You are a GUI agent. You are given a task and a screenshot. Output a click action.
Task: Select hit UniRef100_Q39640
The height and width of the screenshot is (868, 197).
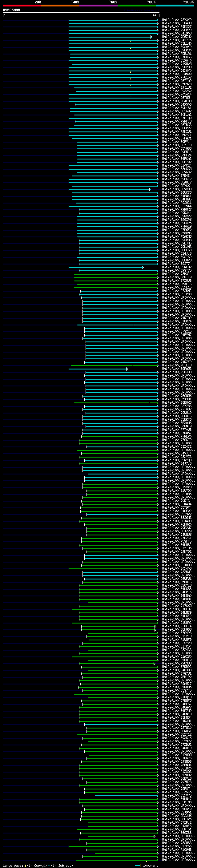pos(177,61)
